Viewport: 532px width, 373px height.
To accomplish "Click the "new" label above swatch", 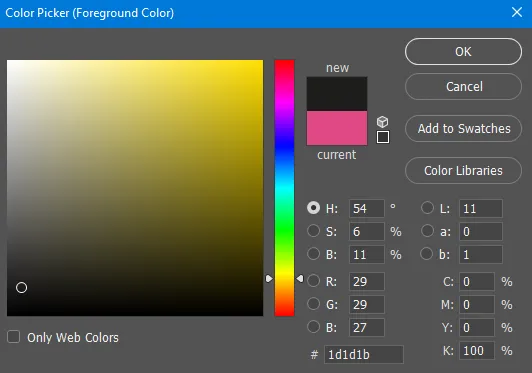I will click(337, 68).
